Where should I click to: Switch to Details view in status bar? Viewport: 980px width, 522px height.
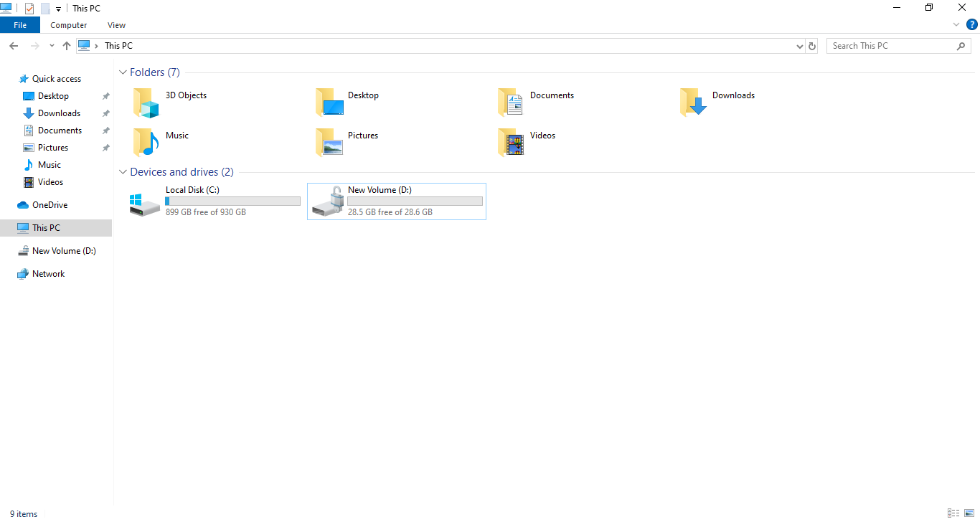coord(953,513)
